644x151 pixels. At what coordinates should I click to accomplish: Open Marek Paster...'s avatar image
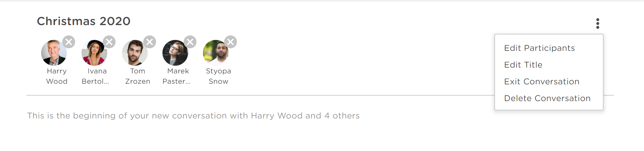pos(175,53)
